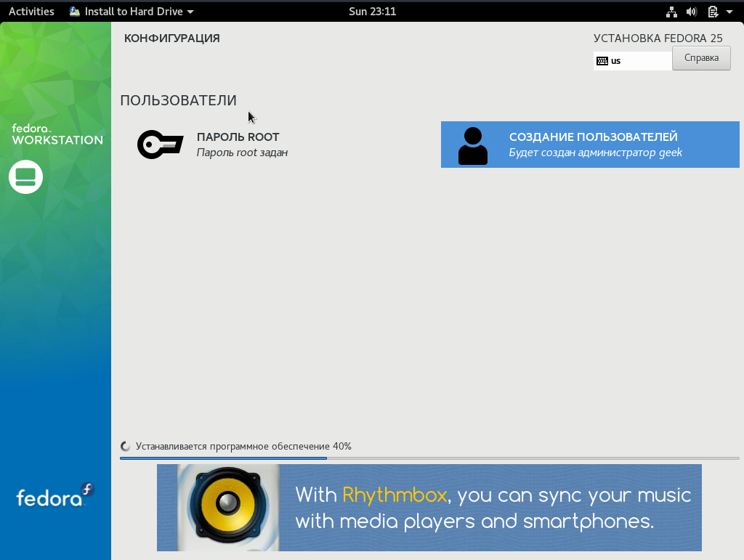Click the Fedora logo at sidebar bottom
Image resolution: width=744 pixels, height=560 pixels.
pos(55,495)
